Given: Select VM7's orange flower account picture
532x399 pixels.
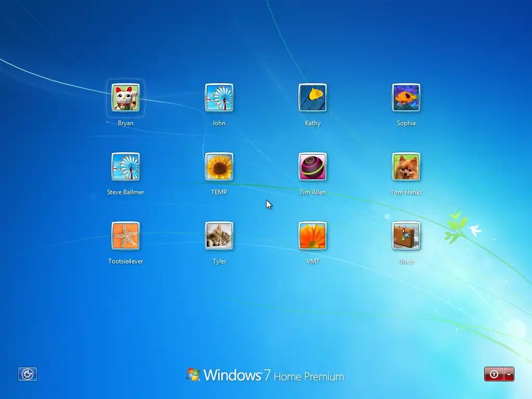Looking at the screenshot, I should [x=312, y=236].
